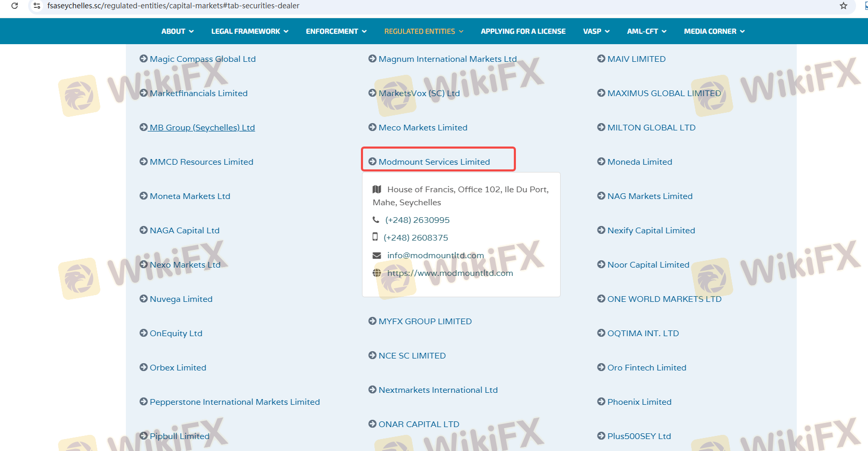Expand the LEGAL FRAMEWORK dropdown menu

click(250, 31)
